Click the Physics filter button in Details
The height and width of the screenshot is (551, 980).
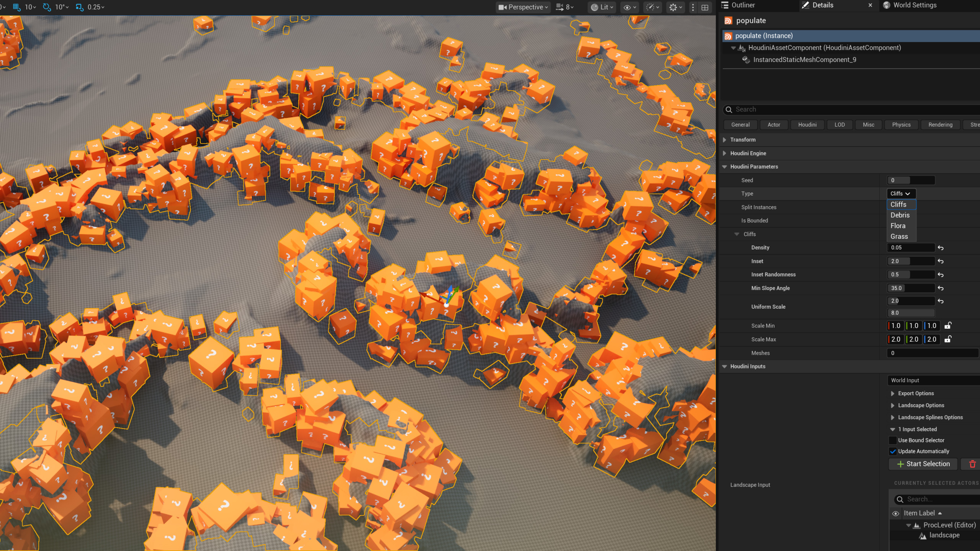pyautogui.click(x=901, y=124)
